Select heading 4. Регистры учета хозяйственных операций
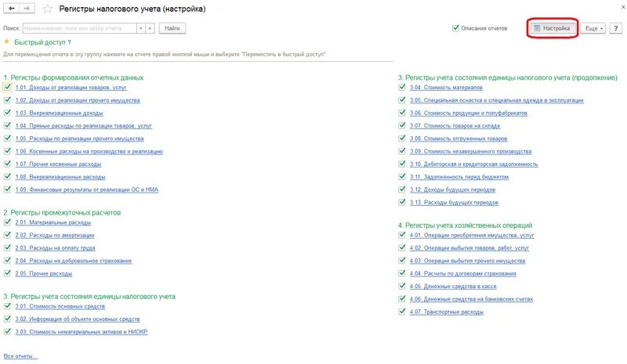Image resolution: width=627 pixels, height=364 pixels. point(465,225)
